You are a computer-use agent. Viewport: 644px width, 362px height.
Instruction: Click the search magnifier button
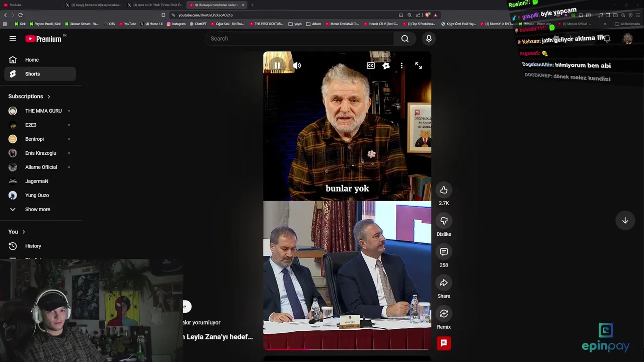click(x=405, y=39)
